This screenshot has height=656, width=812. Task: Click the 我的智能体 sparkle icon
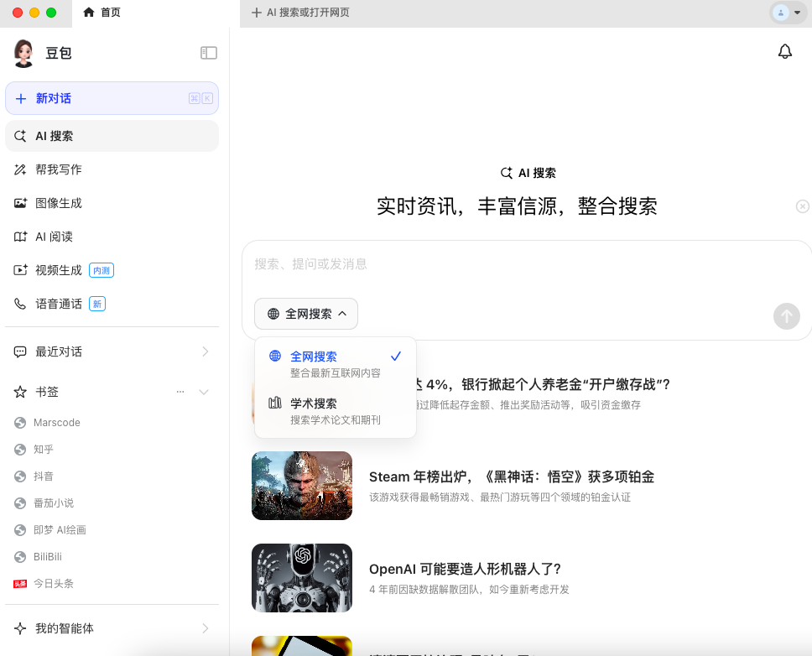click(20, 628)
